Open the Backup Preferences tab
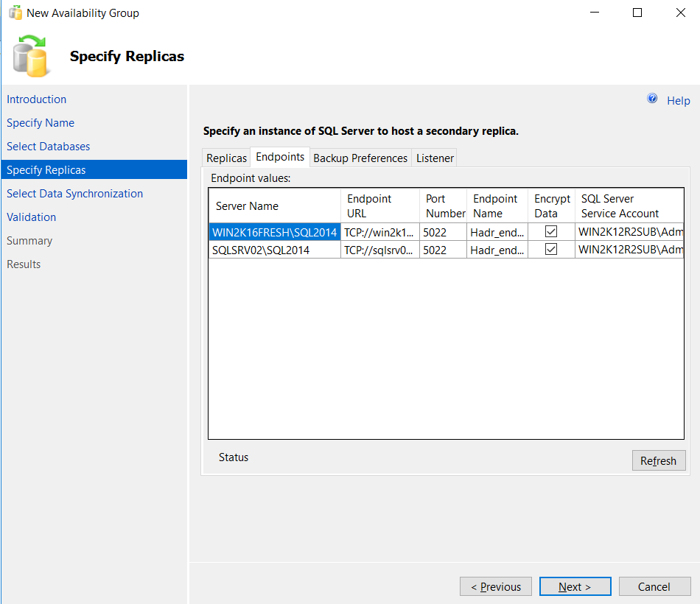The width and height of the screenshot is (700, 604). click(x=360, y=157)
